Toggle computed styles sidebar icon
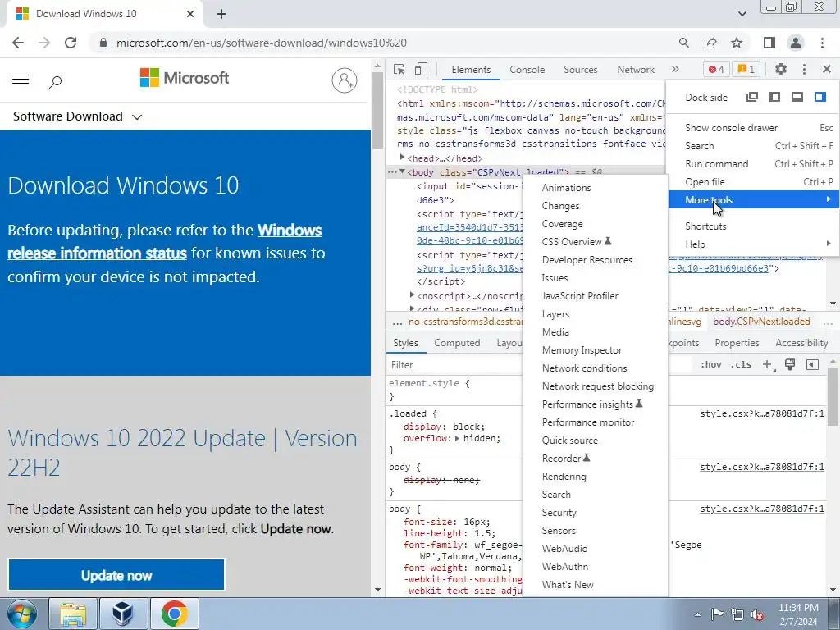The width and height of the screenshot is (840, 630). [812, 364]
